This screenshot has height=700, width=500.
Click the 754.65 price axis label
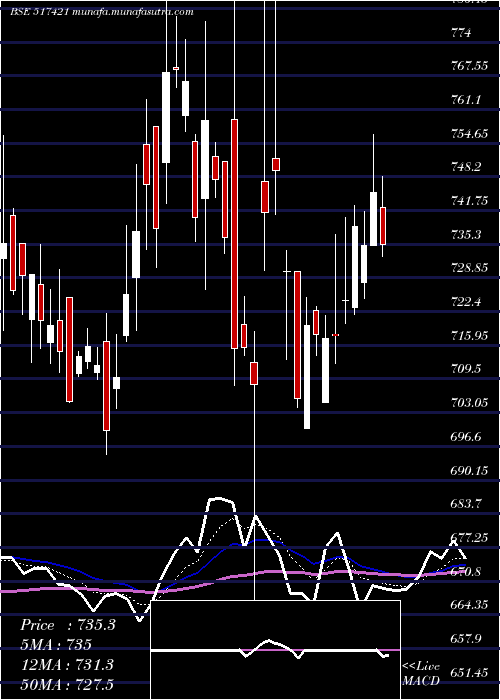469,133
